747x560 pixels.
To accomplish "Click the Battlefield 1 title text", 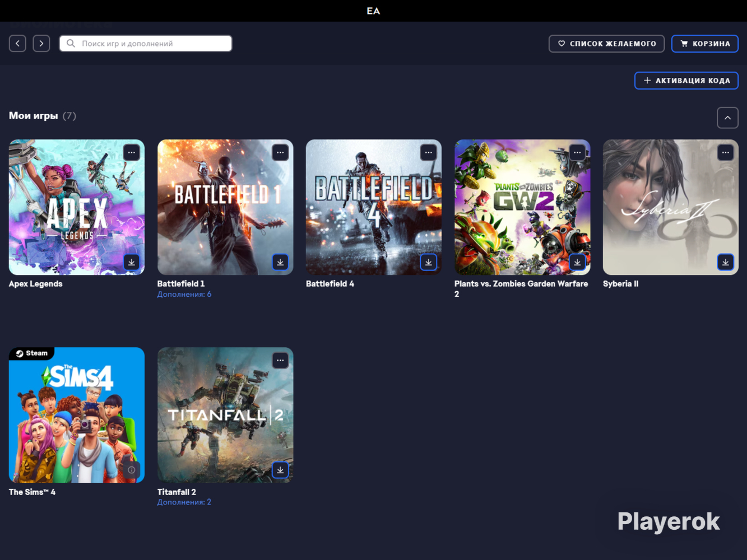I will point(181,284).
